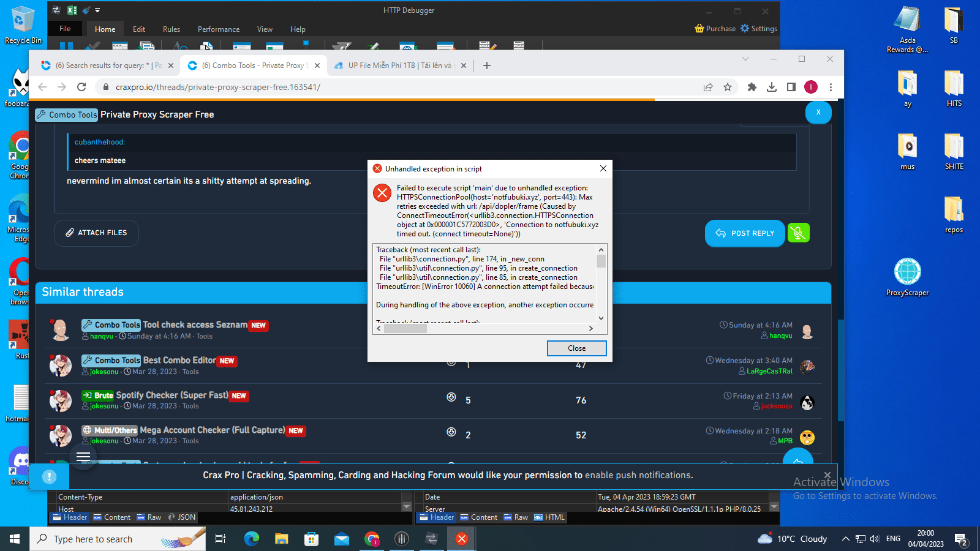
Task: Click the round blue X button on forum page
Action: point(818,112)
